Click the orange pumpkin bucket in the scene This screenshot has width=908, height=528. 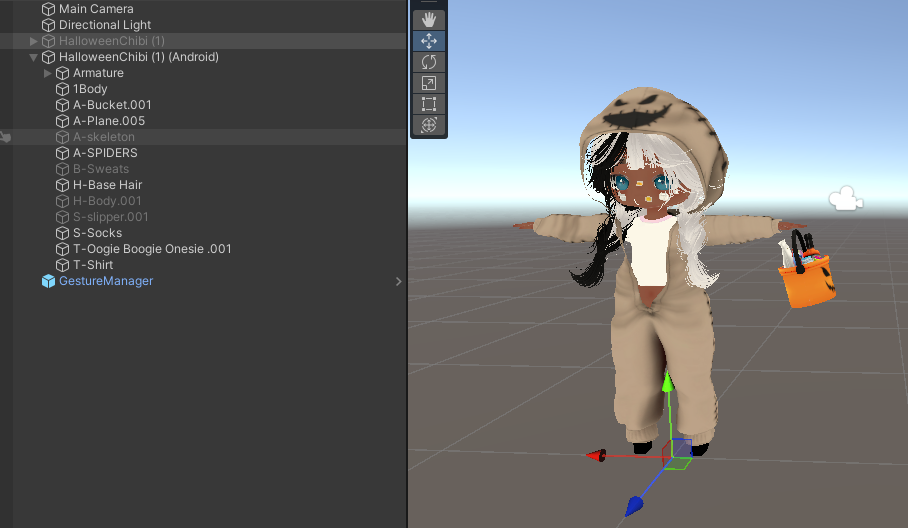coord(808,282)
